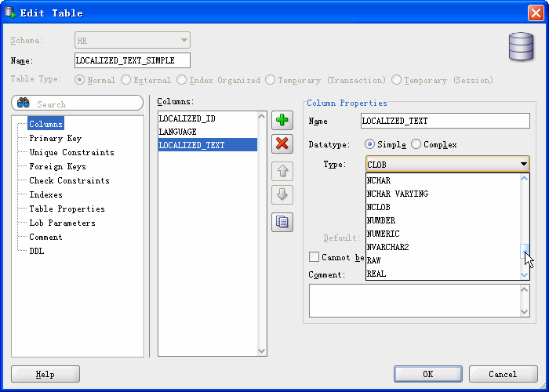This screenshot has width=549, height=392.
Task: Click the binoculars search icon
Action: pyautogui.click(x=24, y=103)
